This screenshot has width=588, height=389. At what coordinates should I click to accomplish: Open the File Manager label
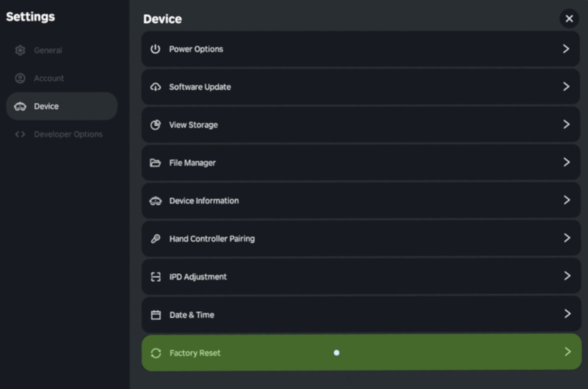tap(192, 163)
